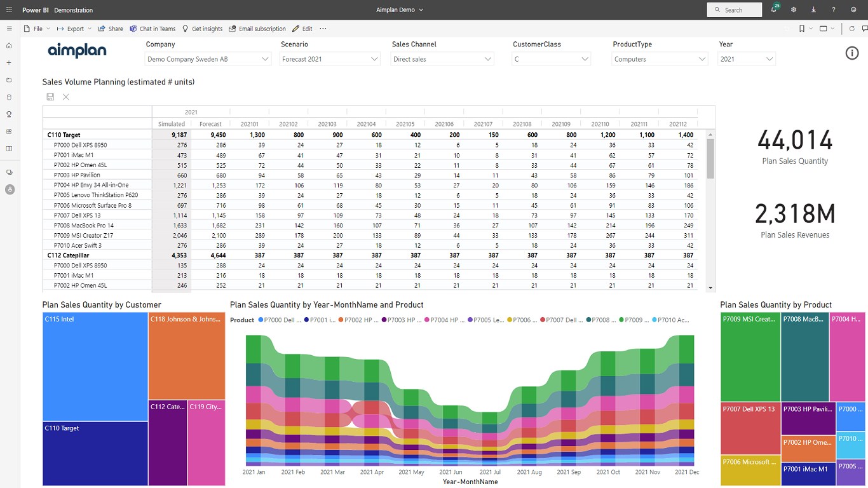Open the settings gear in header
This screenshot has width=868, height=488.
[794, 10]
